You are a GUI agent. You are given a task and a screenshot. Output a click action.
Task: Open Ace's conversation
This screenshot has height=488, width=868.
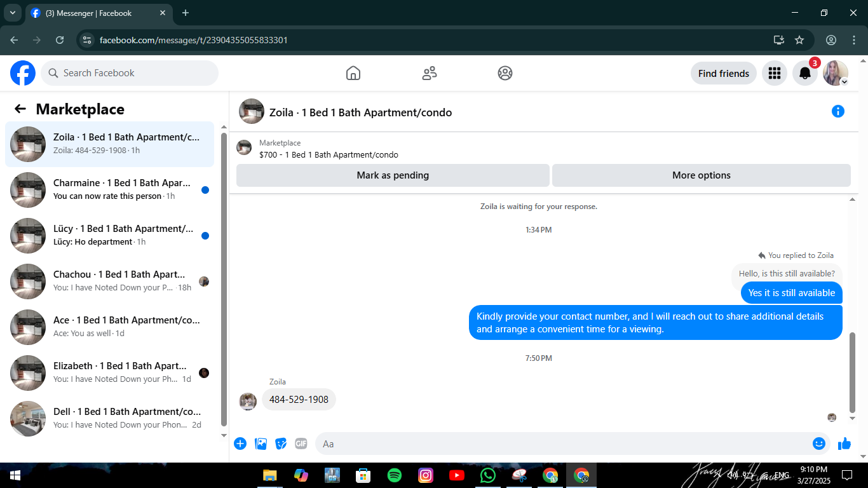(110, 327)
